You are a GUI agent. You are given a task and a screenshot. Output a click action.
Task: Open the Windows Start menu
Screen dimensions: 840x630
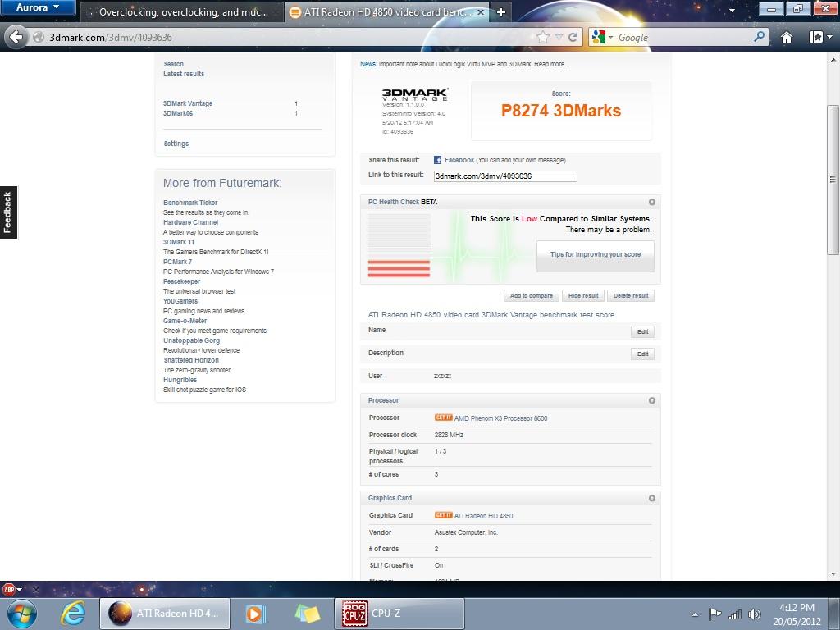tap(21, 614)
